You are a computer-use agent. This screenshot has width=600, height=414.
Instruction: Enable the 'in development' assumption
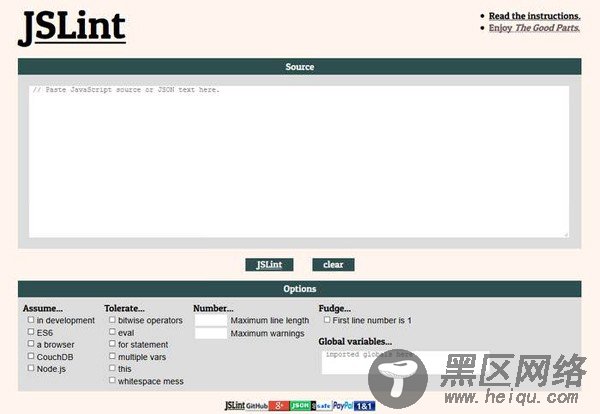click(x=31, y=319)
